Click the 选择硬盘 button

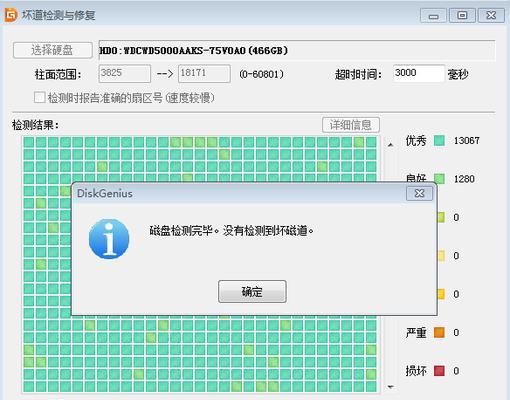53,50
